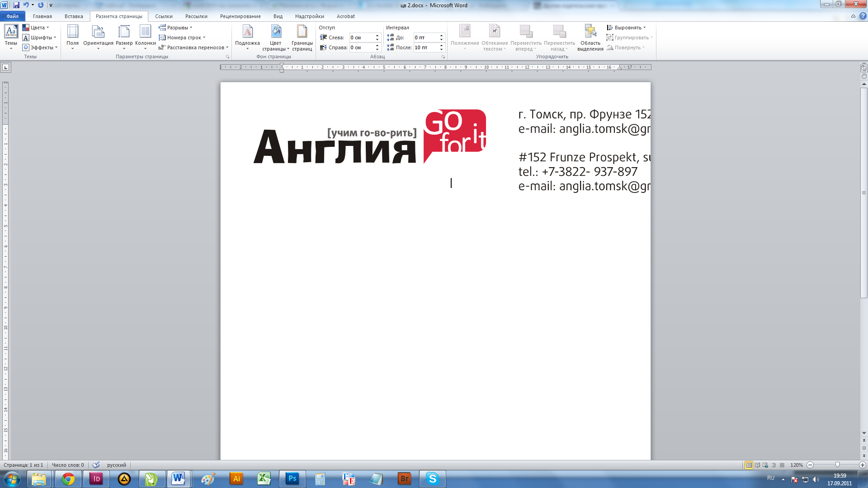Increase the После spacing with up arrow
The height and width of the screenshot is (488, 868).
441,46
